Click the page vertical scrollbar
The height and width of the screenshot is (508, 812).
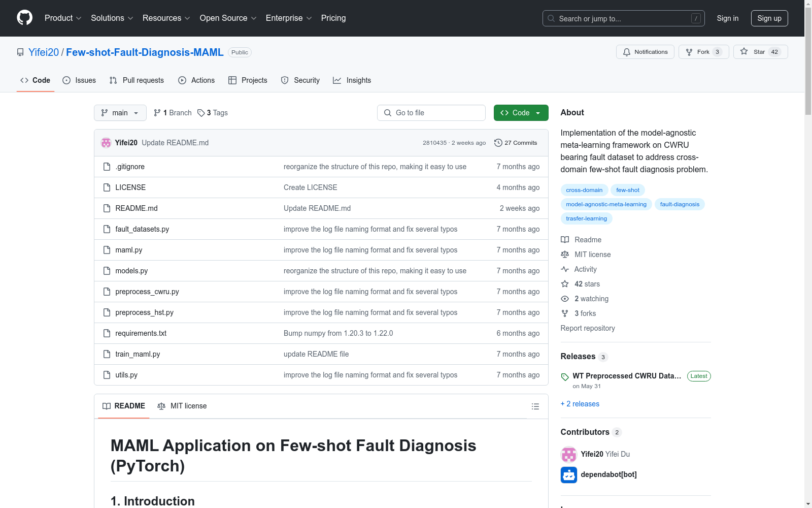808,254
